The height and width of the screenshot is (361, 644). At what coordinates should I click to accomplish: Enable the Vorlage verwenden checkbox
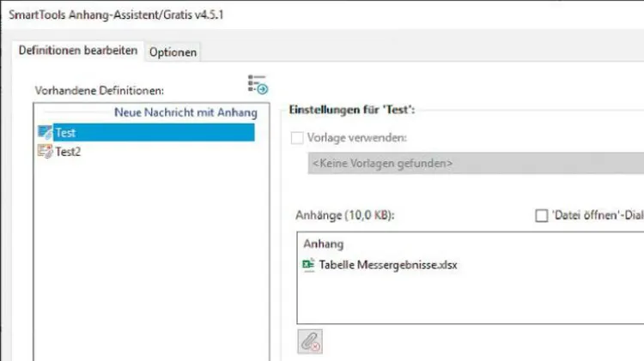click(297, 138)
